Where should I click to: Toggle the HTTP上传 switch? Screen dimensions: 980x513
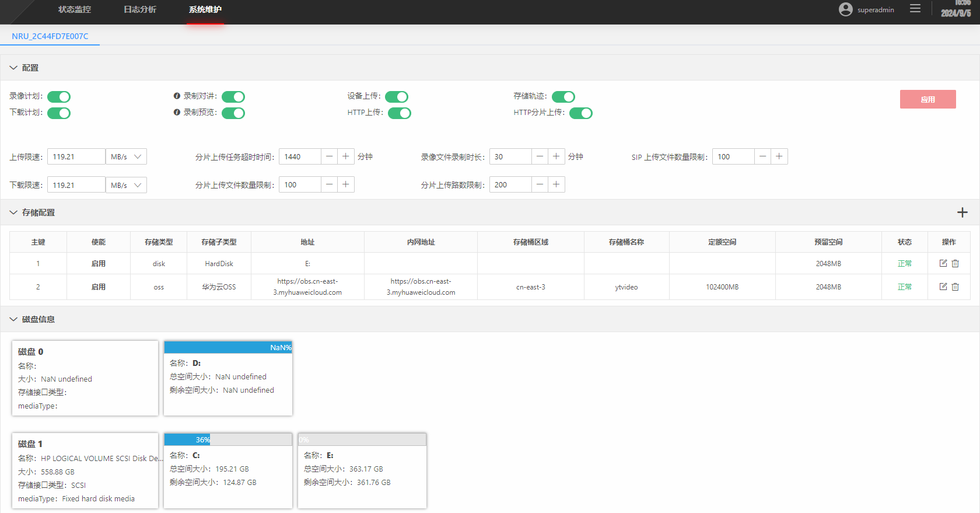[x=400, y=113]
